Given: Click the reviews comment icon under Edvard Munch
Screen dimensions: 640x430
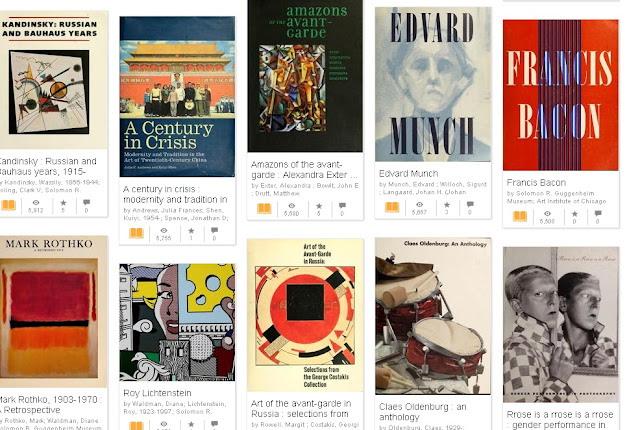Looking at the screenshot, I should click(470, 204).
